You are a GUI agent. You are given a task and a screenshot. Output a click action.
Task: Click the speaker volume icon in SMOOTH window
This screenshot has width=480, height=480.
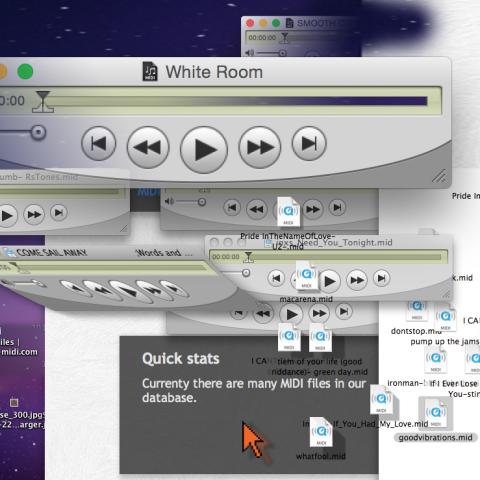pos(250,53)
